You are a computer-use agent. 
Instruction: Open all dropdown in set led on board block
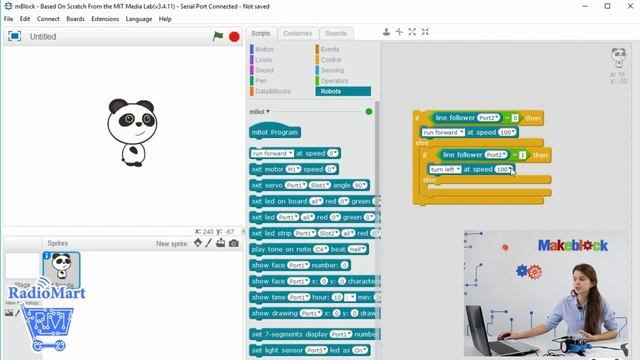click(x=316, y=201)
